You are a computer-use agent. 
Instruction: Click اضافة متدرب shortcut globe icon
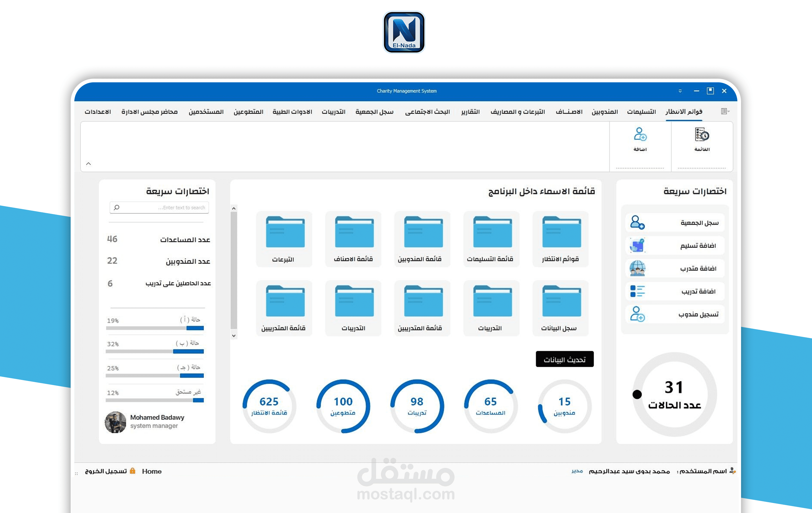(637, 268)
